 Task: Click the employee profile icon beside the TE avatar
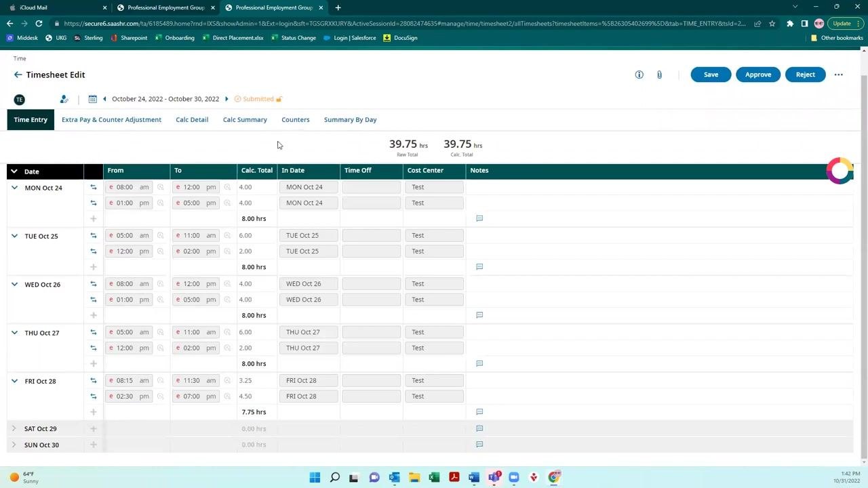(x=64, y=99)
